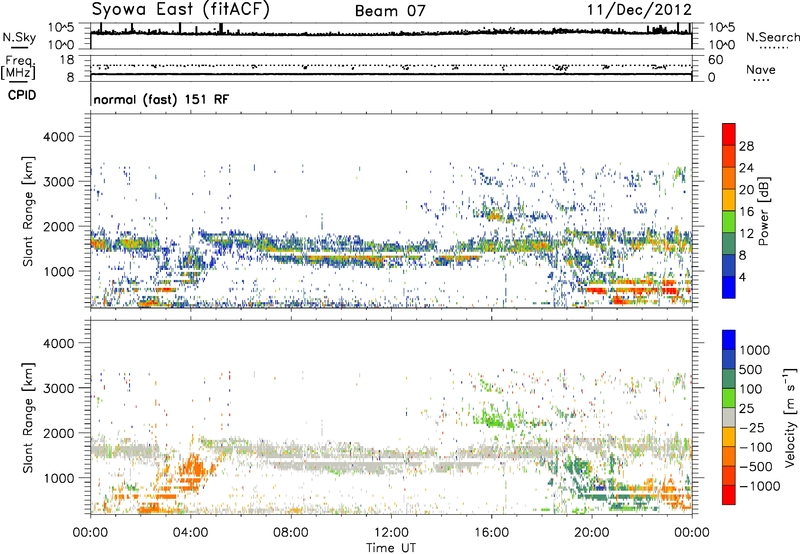Click velocity scale value 100
800x554 pixels.
pyautogui.click(x=751, y=389)
